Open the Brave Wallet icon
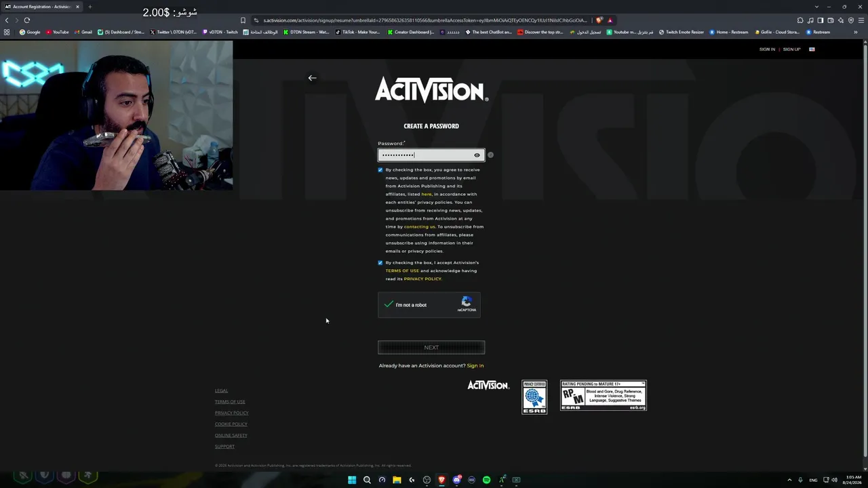This screenshot has height=488, width=868. point(831,20)
